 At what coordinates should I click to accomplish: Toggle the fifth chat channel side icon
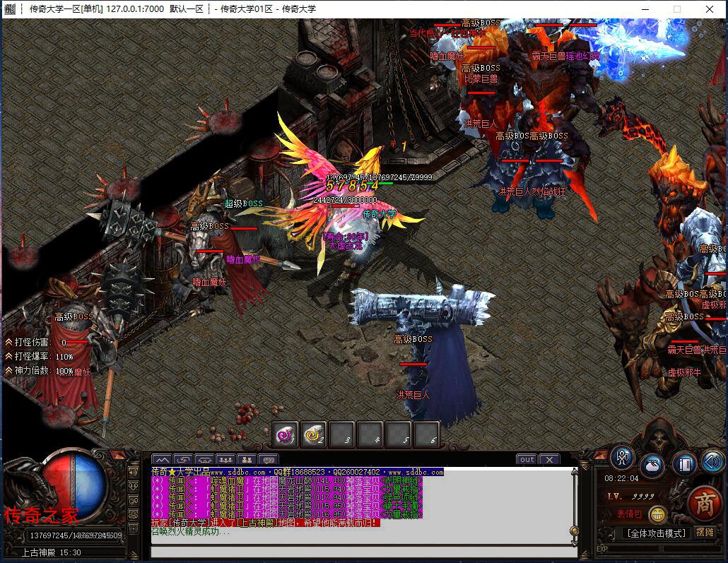[134, 528]
